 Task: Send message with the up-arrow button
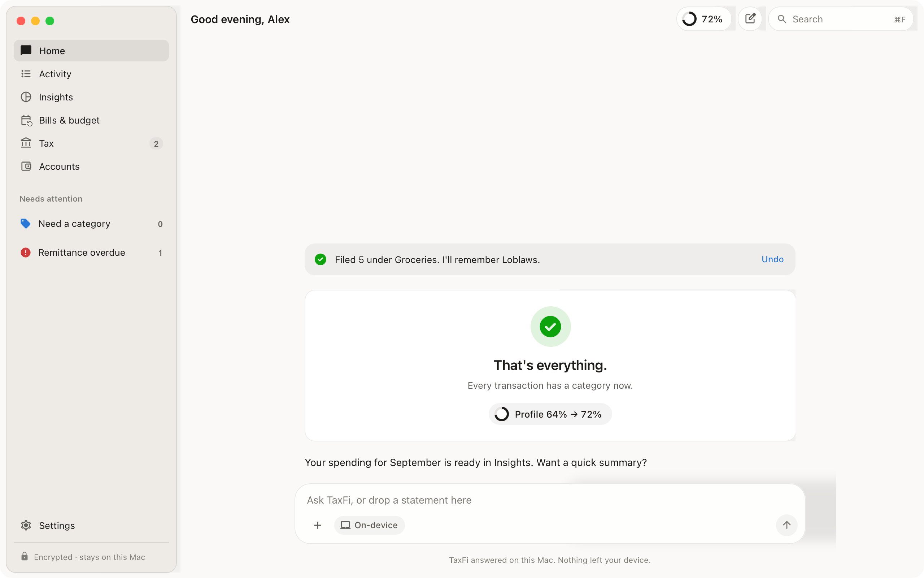[x=786, y=525]
